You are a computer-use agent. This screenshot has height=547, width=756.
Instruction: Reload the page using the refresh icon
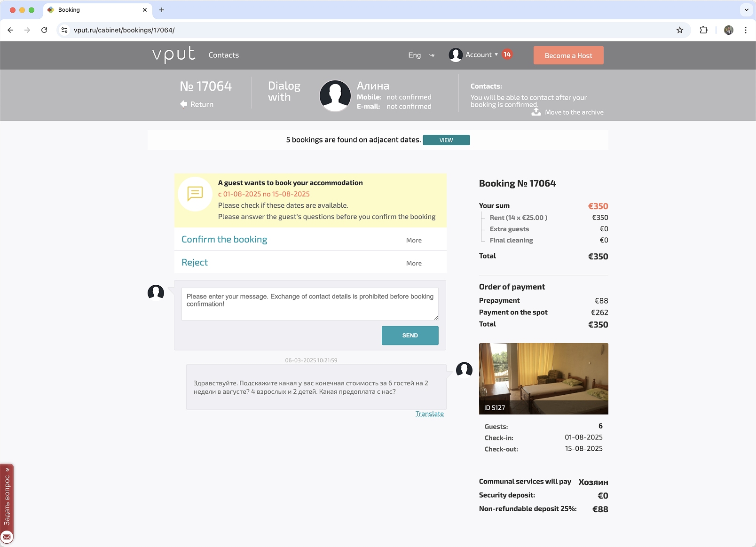pos(44,30)
